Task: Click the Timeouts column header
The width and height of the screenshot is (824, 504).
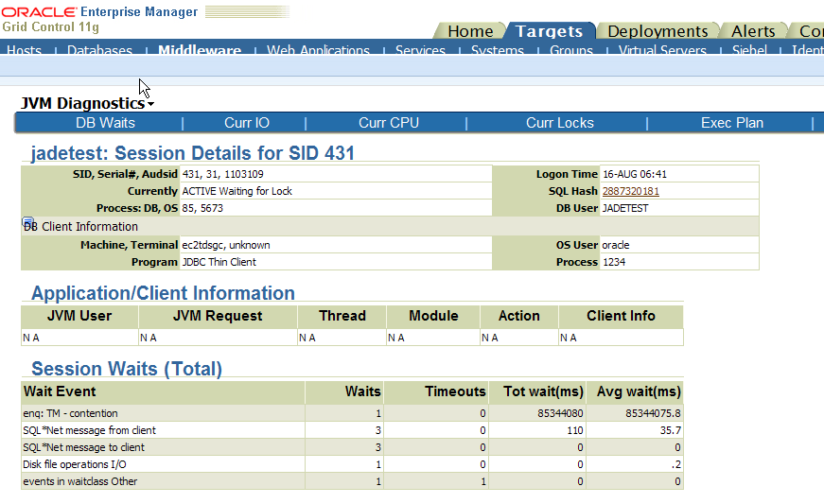Action: pos(436,391)
